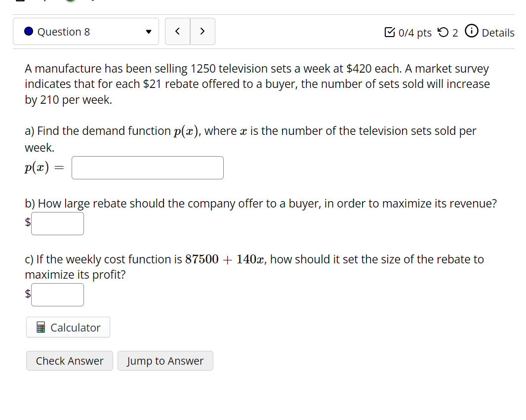The width and height of the screenshot is (526, 420).
Task: Go to the next question arrow
Action: click(202, 32)
